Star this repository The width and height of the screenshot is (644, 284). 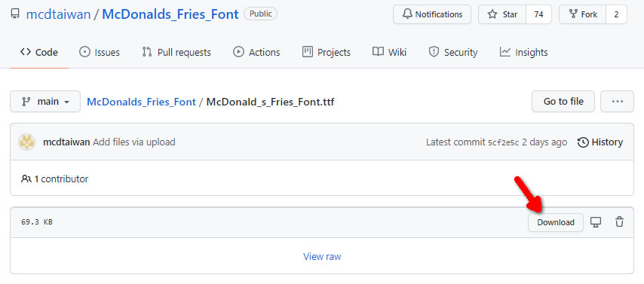(502, 14)
